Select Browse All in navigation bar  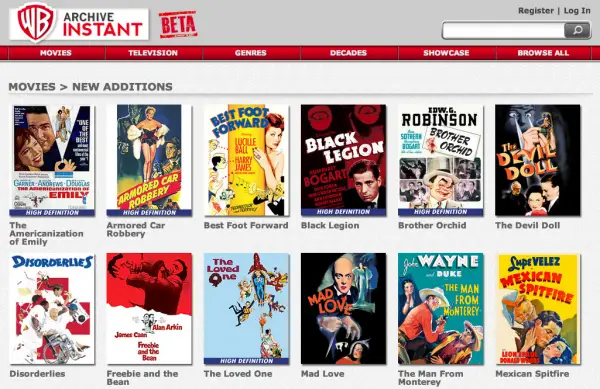coord(543,53)
